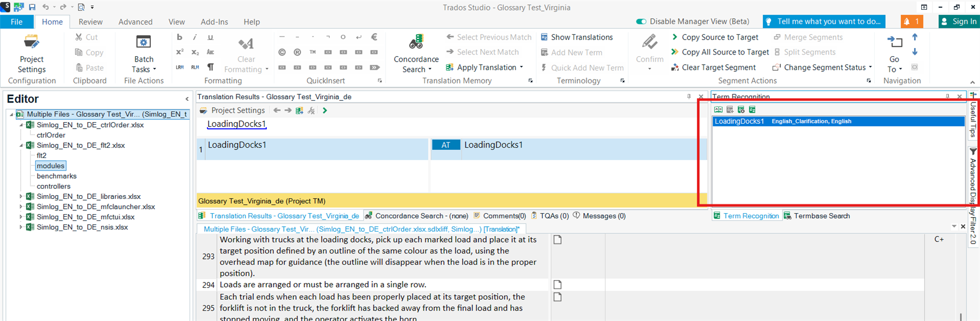Toggle paragraph marks display

[x=210, y=68]
